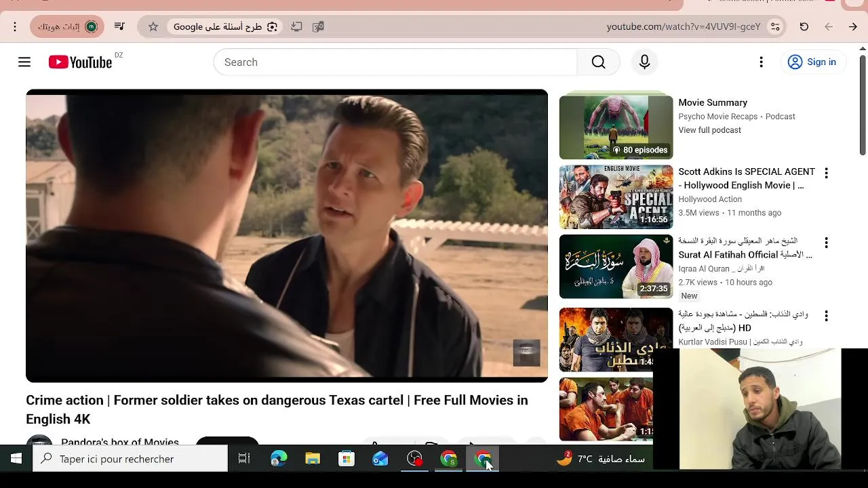Click the profile chip with green avatar
868x488 pixels.
click(x=67, y=26)
